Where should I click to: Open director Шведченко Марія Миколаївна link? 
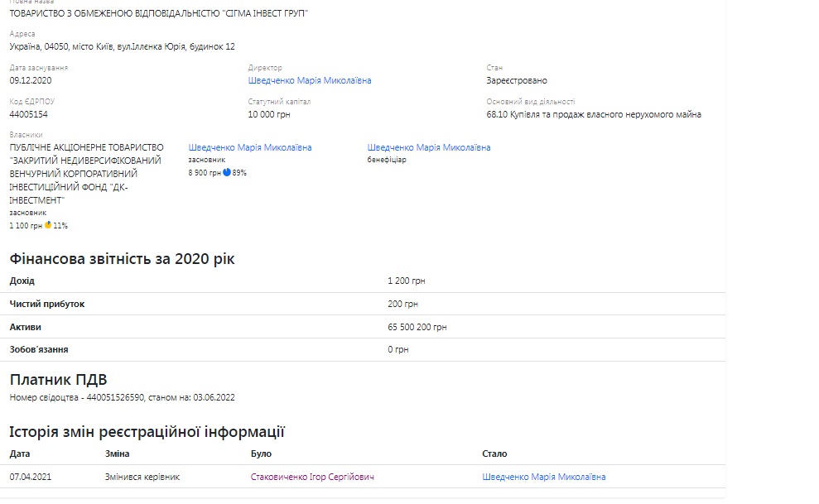click(x=310, y=81)
